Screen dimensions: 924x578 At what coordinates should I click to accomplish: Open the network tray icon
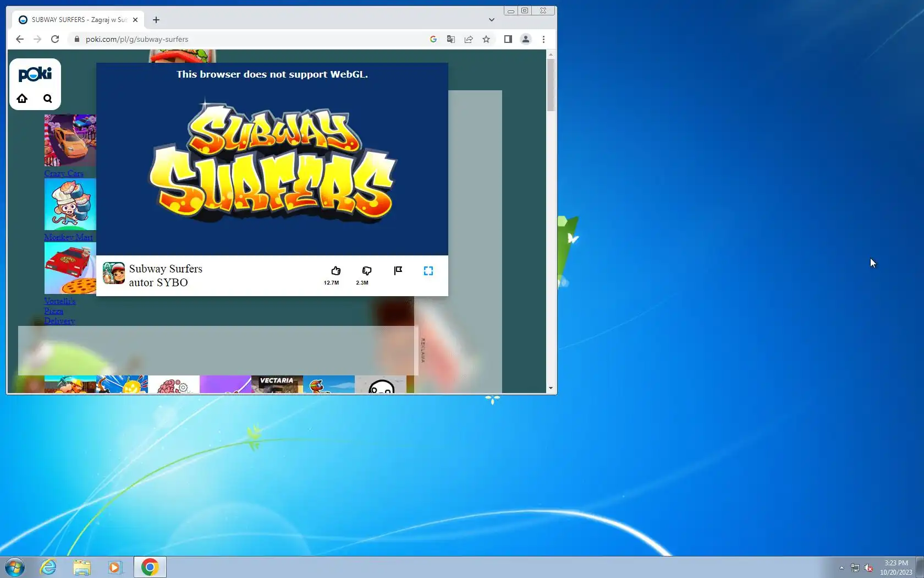pyautogui.click(x=855, y=568)
